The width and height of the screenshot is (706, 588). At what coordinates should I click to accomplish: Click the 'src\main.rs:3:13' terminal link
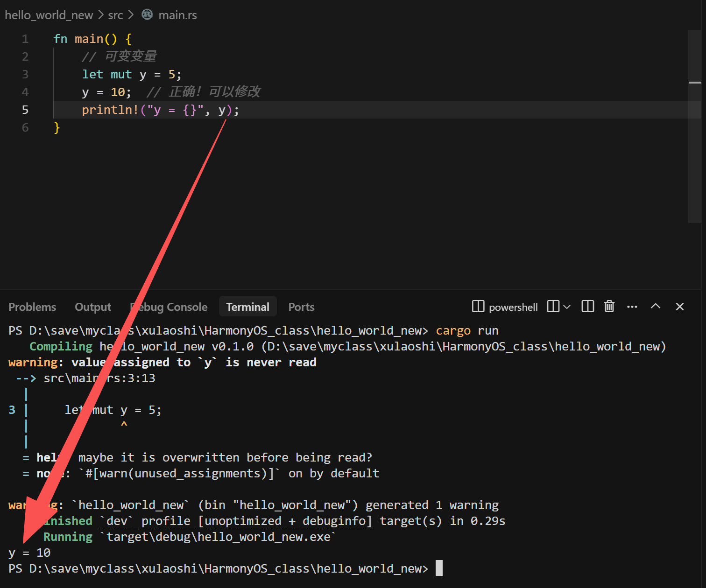(x=99, y=378)
